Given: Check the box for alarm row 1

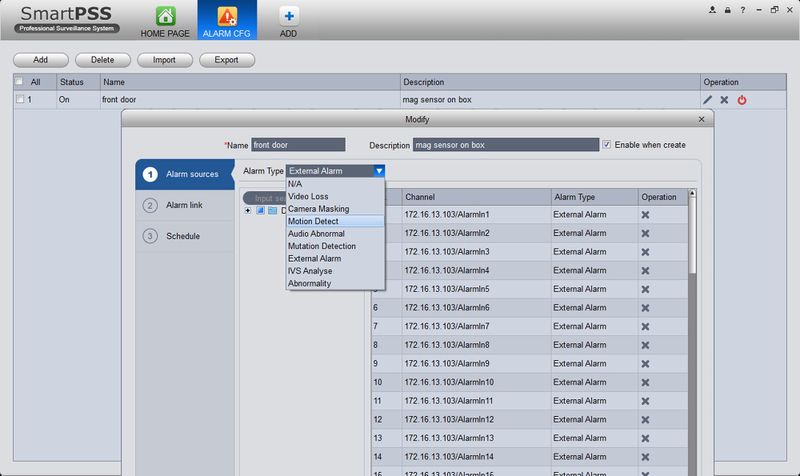Looking at the screenshot, I should pos(20,100).
